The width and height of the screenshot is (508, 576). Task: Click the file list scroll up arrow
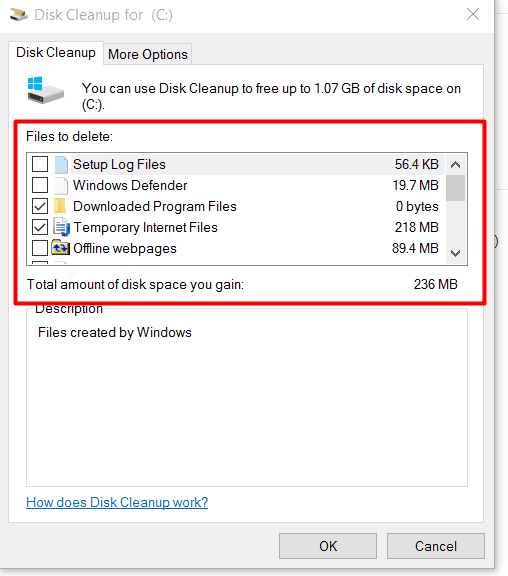[x=456, y=165]
